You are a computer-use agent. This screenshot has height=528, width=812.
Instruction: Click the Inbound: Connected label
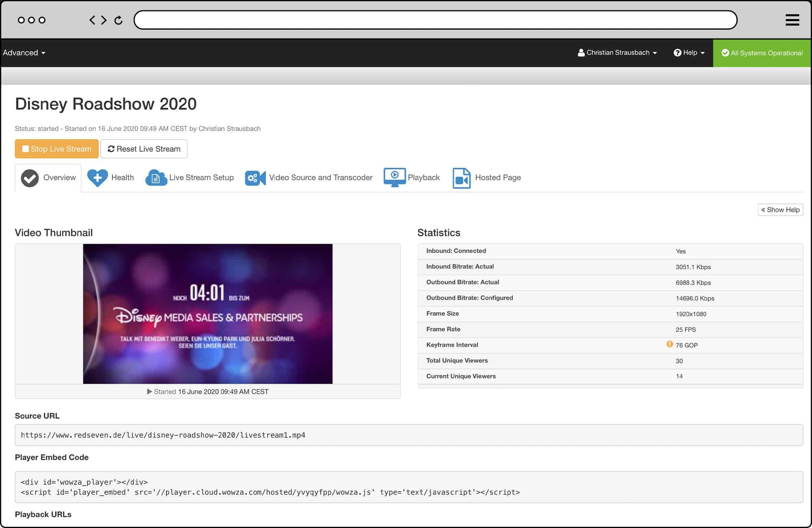[456, 251]
